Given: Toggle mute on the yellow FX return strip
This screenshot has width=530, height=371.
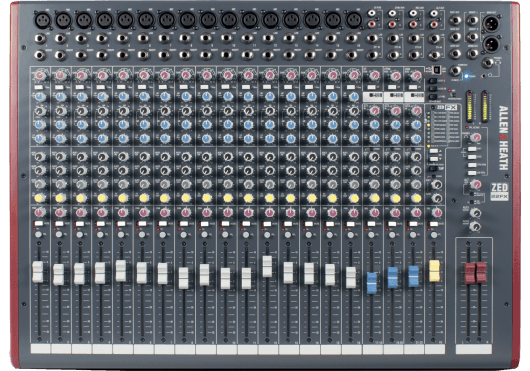Looking at the screenshot, I should 434,223.
